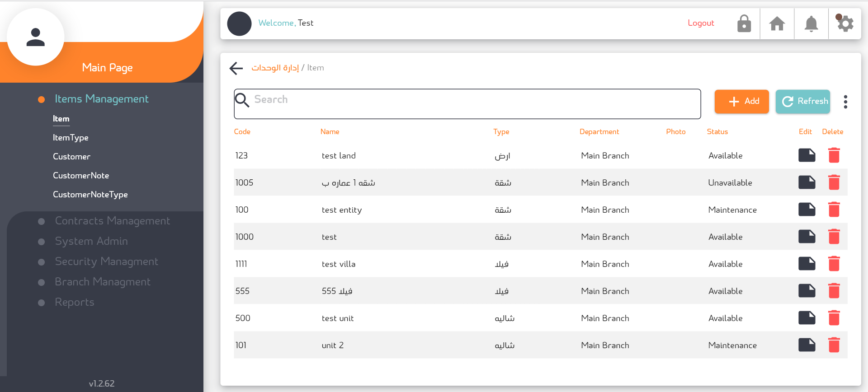The width and height of the screenshot is (868, 392).
Task: Expand the Reports section
Action: coord(74,302)
